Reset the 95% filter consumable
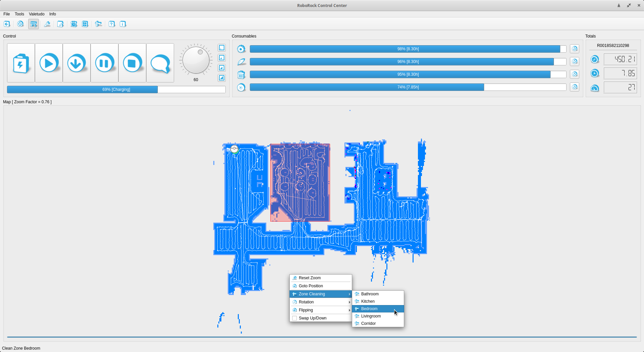 tap(575, 74)
